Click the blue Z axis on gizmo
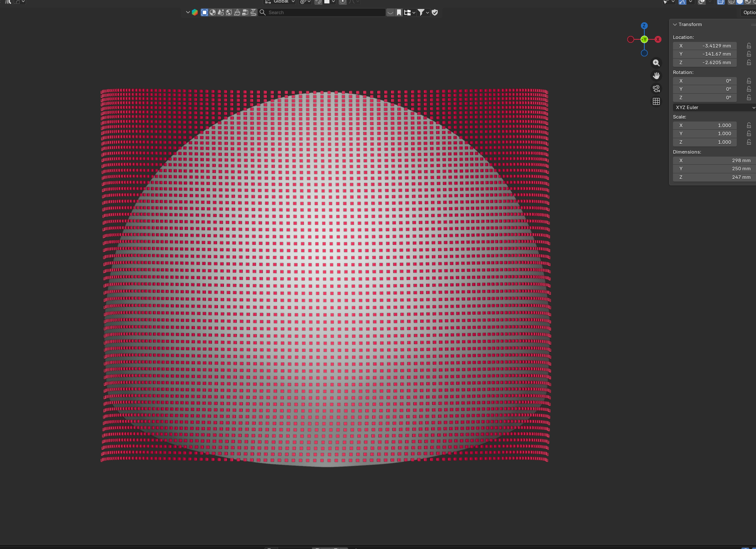 point(644,26)
